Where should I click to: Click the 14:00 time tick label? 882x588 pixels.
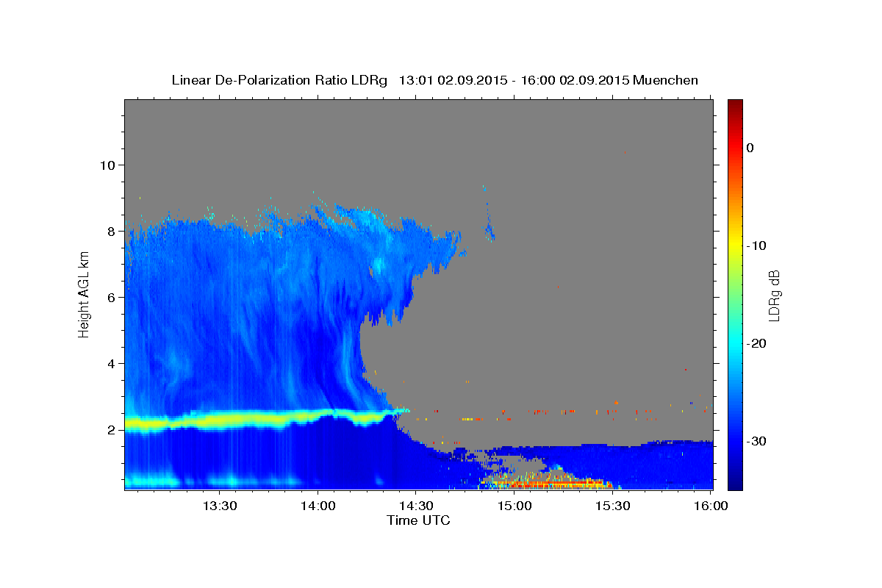pyautogui.click(x=318, y=506)
